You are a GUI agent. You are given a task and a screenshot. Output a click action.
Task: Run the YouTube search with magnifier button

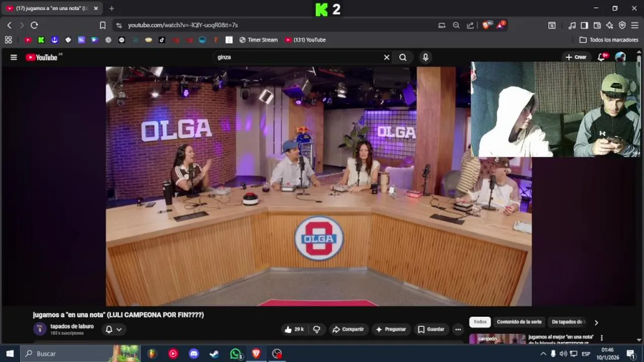tap(403, 57)
